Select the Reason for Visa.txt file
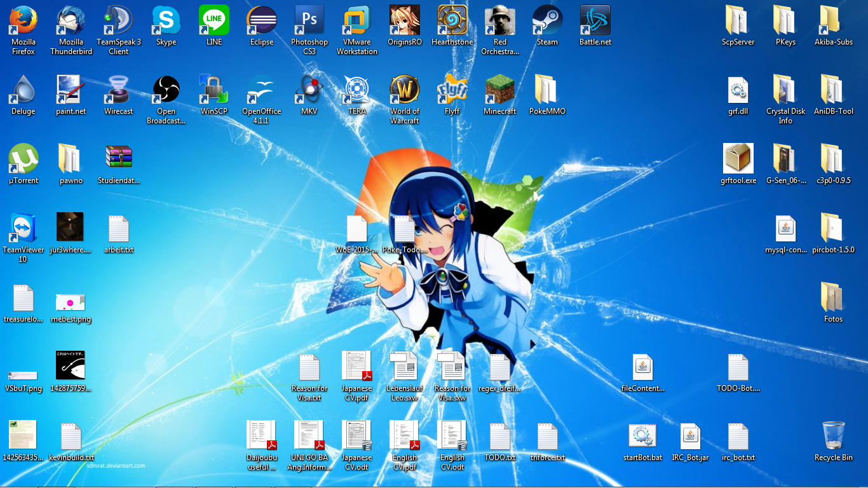This screenshot has width=868, height=488. pos(309,367)
